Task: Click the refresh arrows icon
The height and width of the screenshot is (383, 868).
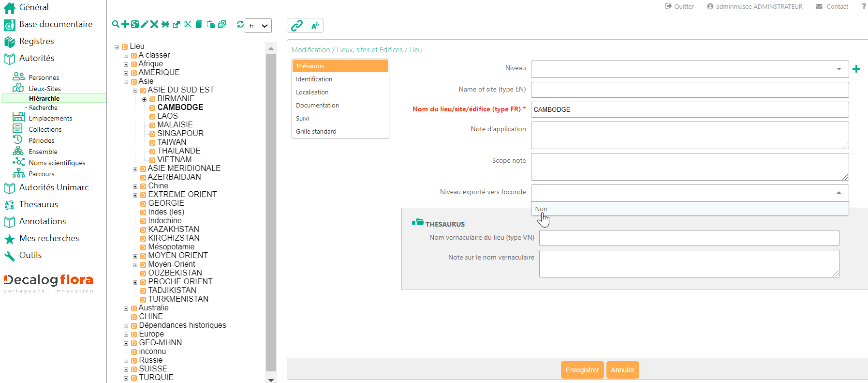Action: pyautogui.click(x=240, y=24)
